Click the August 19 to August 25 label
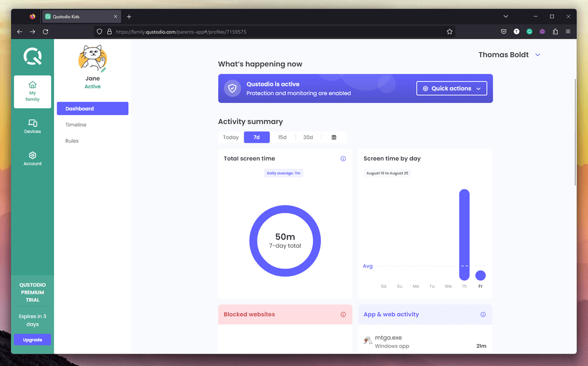Image resolution: width=588 pixels, height=366 pixels. (387, 173)
